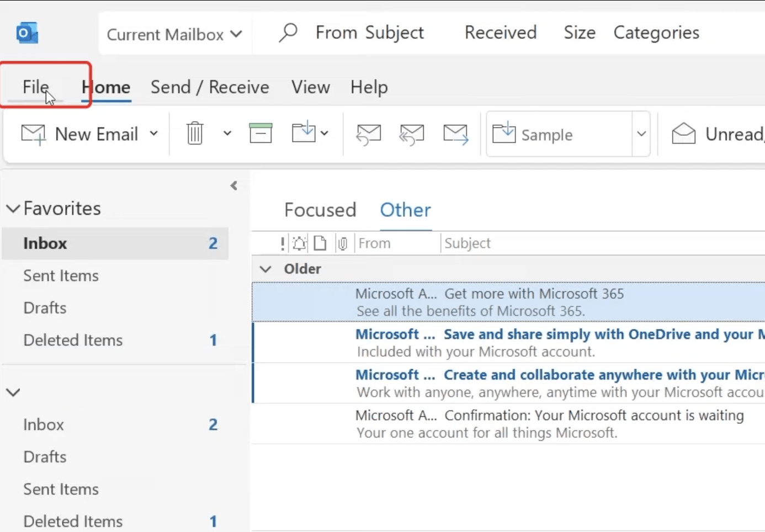
Task: Open the File menu tab
Action: 35,87
